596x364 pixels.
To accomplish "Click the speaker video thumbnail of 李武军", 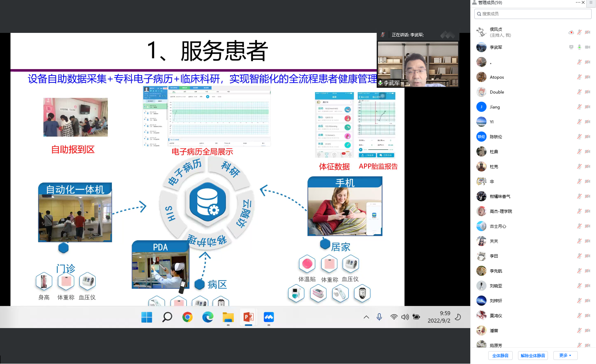I will (418, 64).
